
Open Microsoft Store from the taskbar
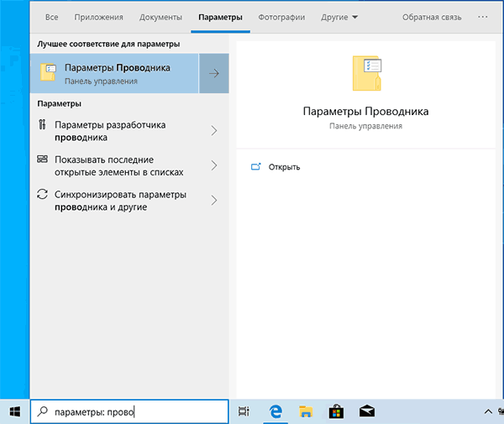336,411
